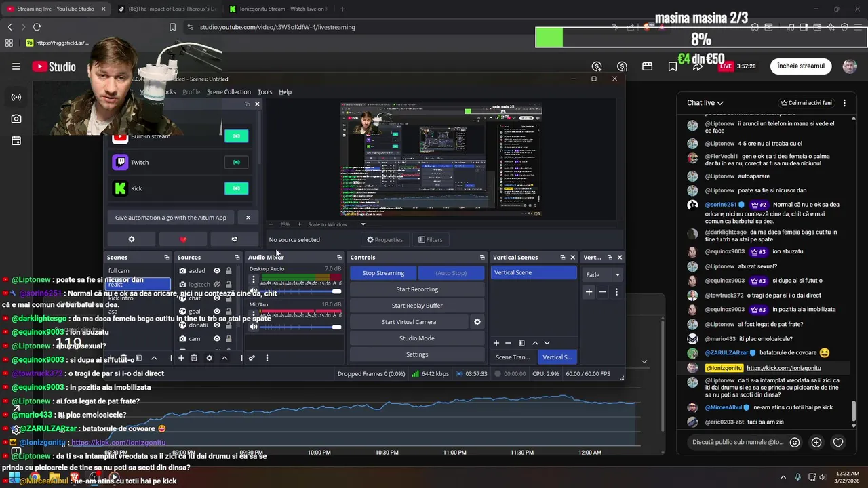The height and width of the screenshot is (488, 868).
Task: Open the Help menu in OBS
Action: [x=285, y=91]
